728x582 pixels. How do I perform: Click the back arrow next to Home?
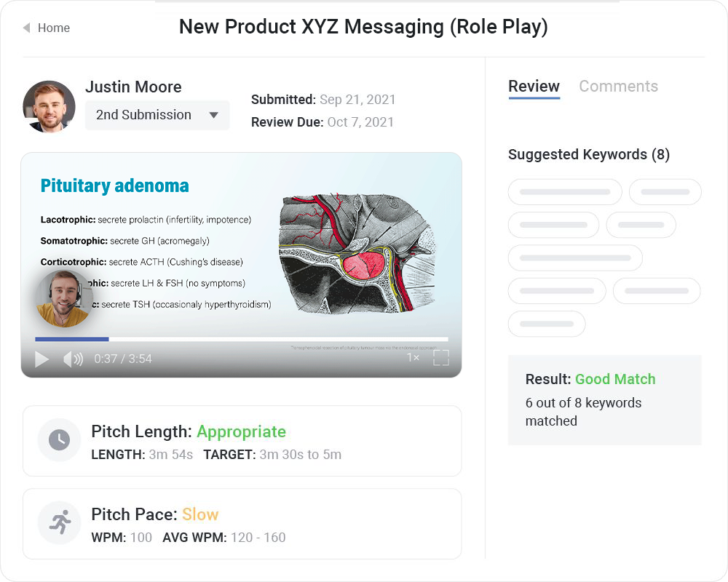coord(27,28)
